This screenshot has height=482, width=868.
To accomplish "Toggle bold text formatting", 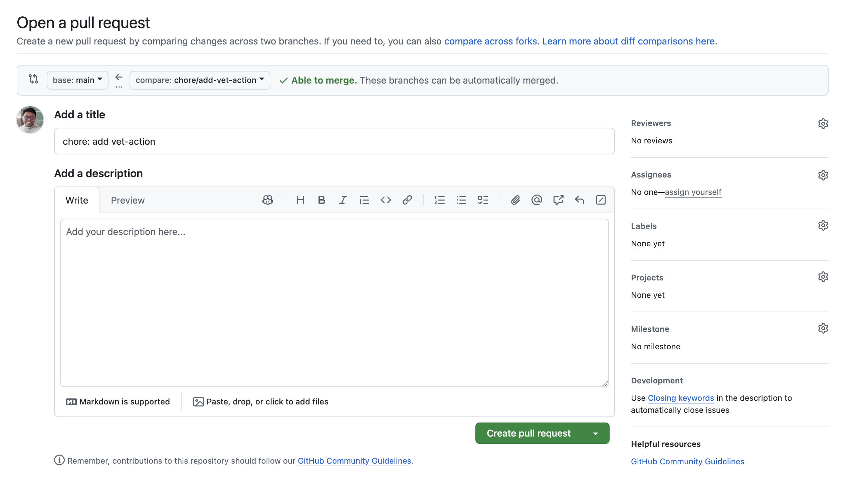I will pos(321,200).
